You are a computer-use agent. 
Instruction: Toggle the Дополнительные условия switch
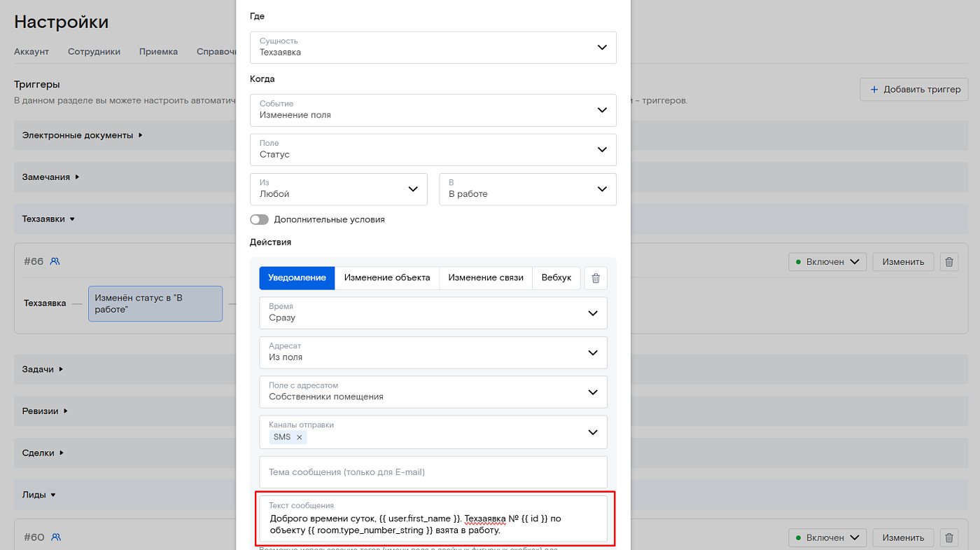pos(259,219)
